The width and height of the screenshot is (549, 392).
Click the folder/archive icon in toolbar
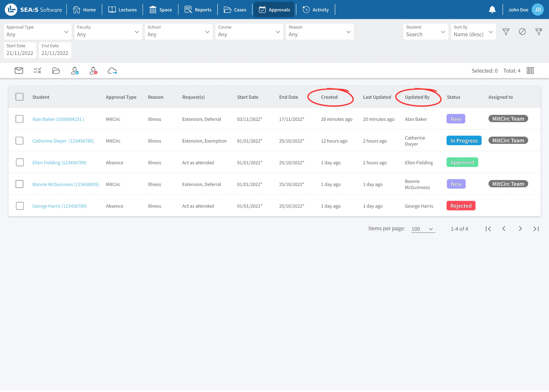click(x=56, y=71)
